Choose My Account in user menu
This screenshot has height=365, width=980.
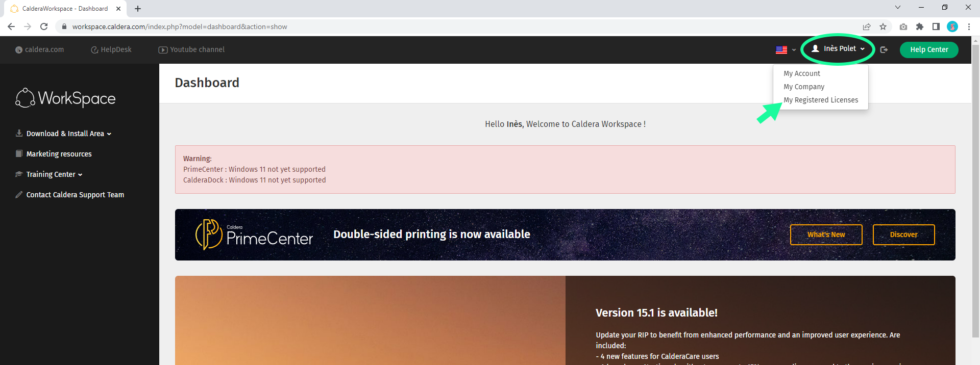[802, 73]
